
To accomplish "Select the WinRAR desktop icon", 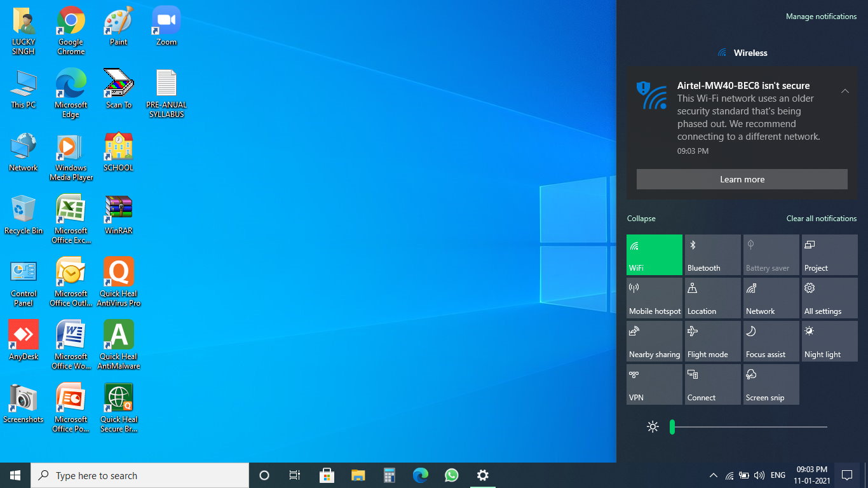I will tap(119, 215).
